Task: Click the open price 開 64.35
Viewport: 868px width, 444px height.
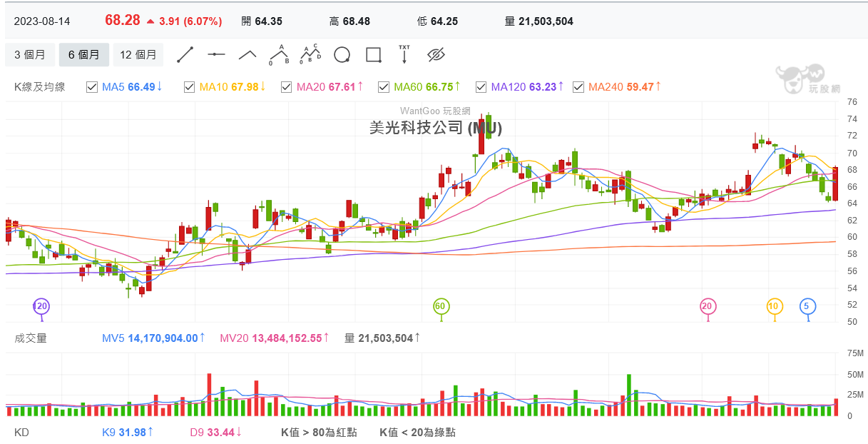Action: coord(262,21)
